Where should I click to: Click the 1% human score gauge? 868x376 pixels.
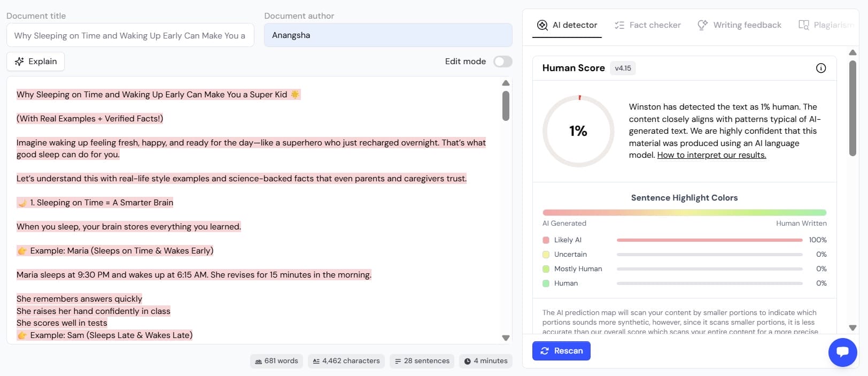[578, 131]
